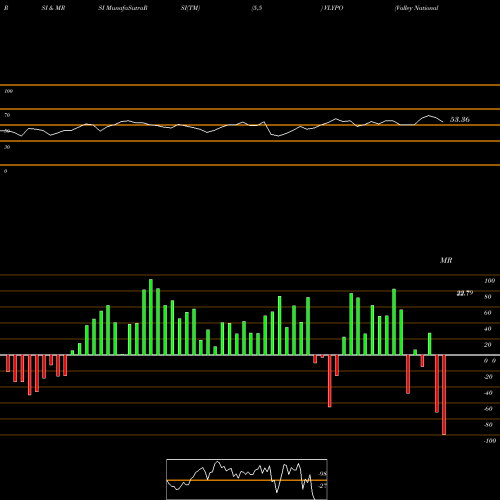Click the RSI axis label 30
Viewport: 500px width, 500px height.
point(7,147)
